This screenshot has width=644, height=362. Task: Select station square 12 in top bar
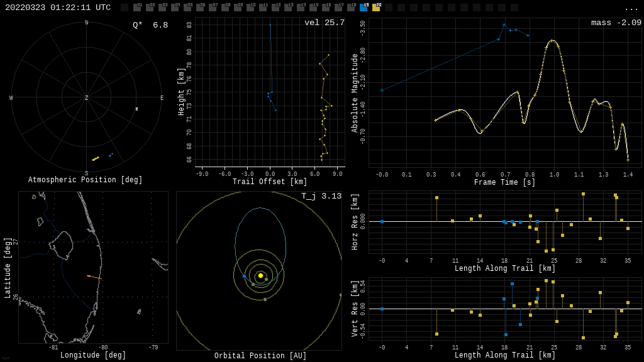tap(275, 8)
